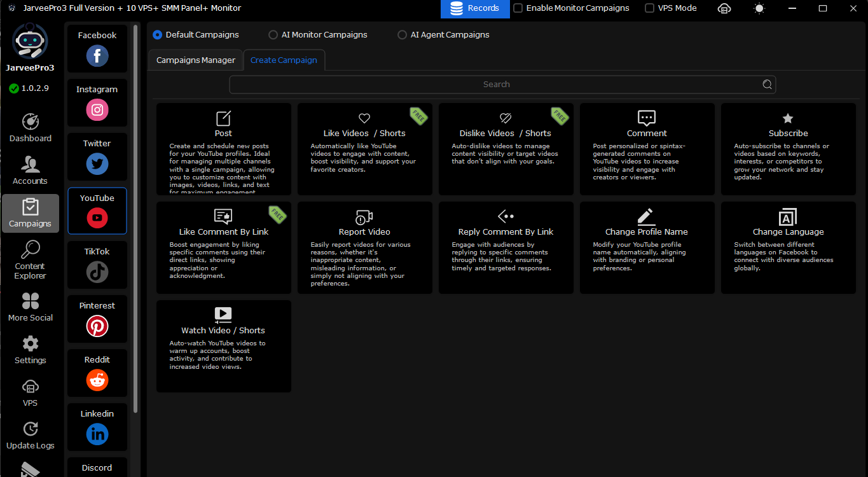Check the VPS Mode checkbox

tap(649, 8)
